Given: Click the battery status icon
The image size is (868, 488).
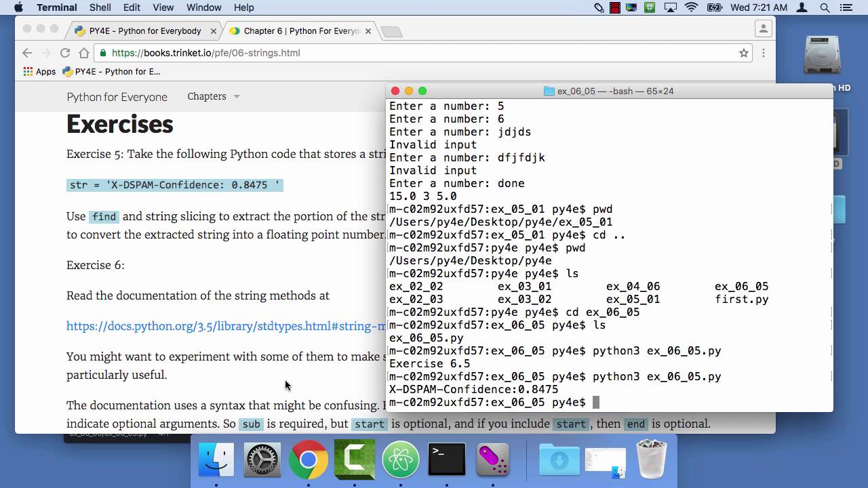Looking at the screenshot, I should point(715,7).
